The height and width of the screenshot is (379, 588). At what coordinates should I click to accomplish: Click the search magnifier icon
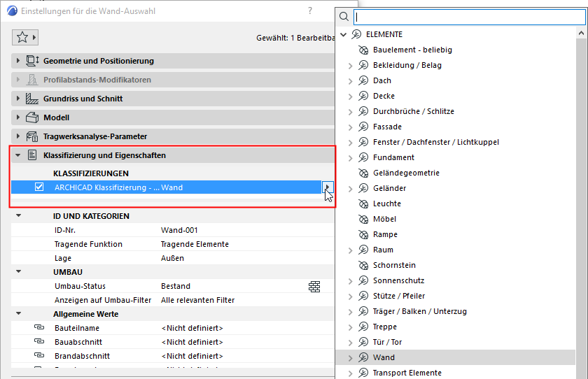(x=344, y=17)
